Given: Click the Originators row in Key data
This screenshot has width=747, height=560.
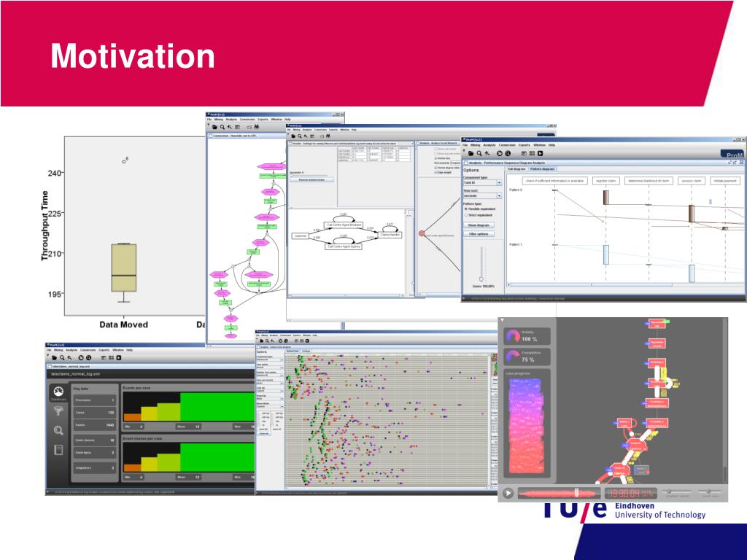Looking at the screenshot, I should coord(95,467).
